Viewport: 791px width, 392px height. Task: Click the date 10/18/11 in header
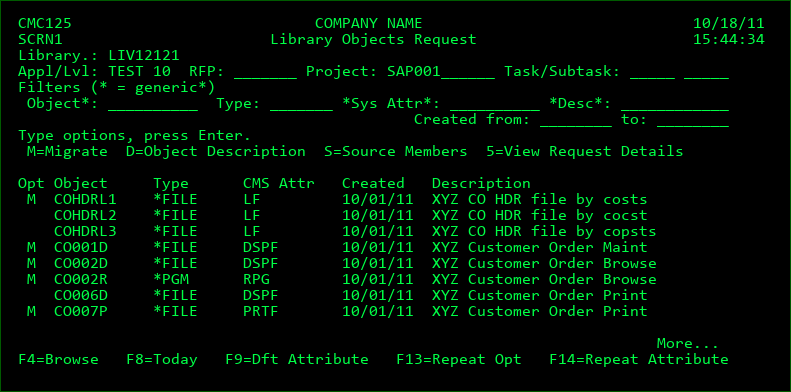pos(729,24)
